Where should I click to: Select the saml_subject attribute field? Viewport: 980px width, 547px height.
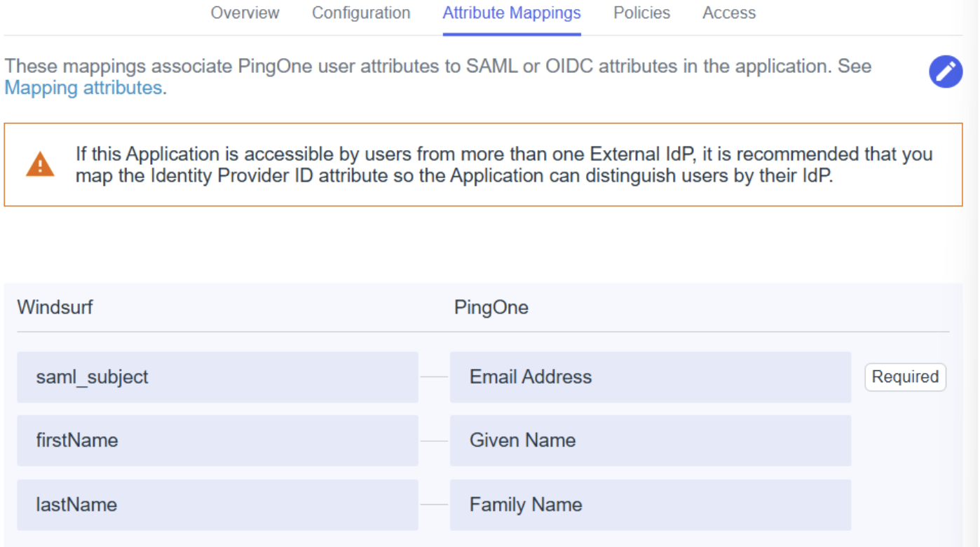click(x=217, y=377)
